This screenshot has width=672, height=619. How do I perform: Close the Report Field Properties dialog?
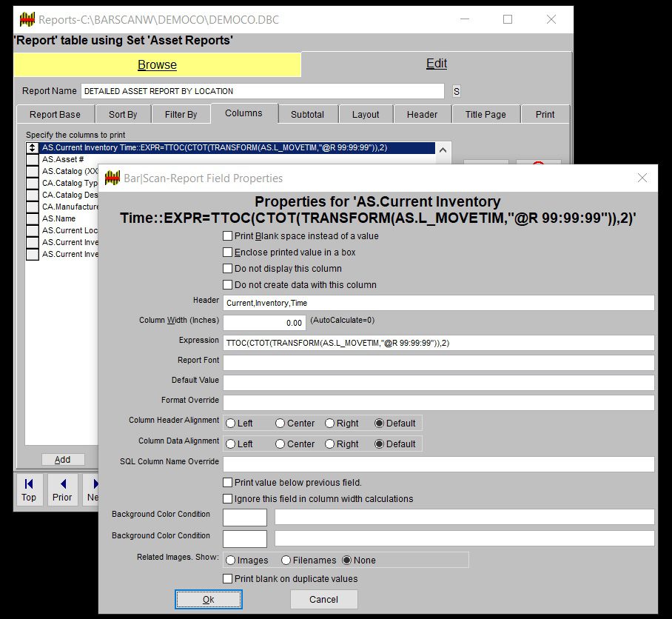point(642,178)
